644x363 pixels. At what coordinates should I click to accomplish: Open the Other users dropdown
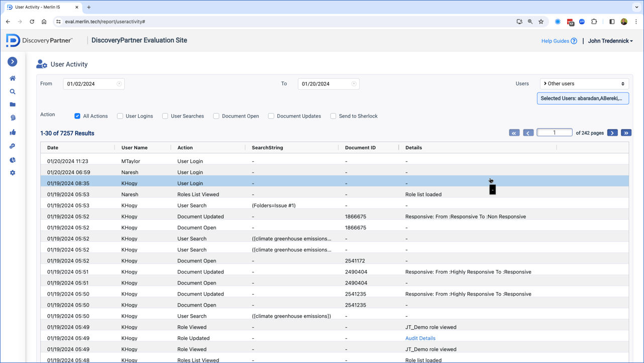tap(584, 84)
